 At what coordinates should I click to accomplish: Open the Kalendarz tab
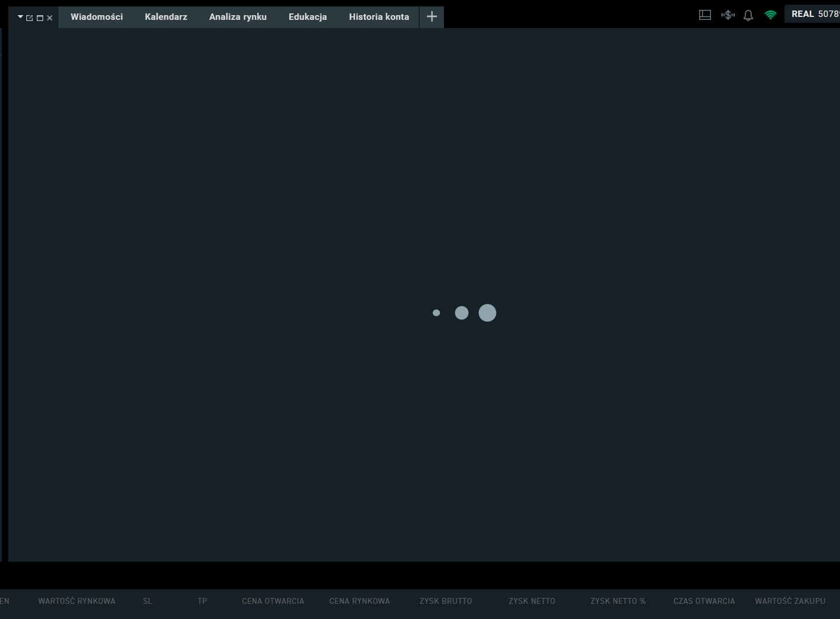click(166, 17)
